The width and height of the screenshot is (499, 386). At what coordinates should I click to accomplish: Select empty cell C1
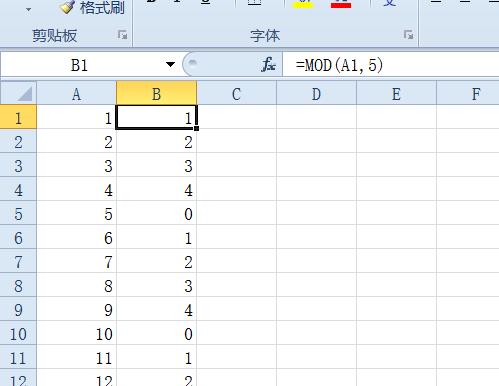pyautogui.click(x=237, y=117)
